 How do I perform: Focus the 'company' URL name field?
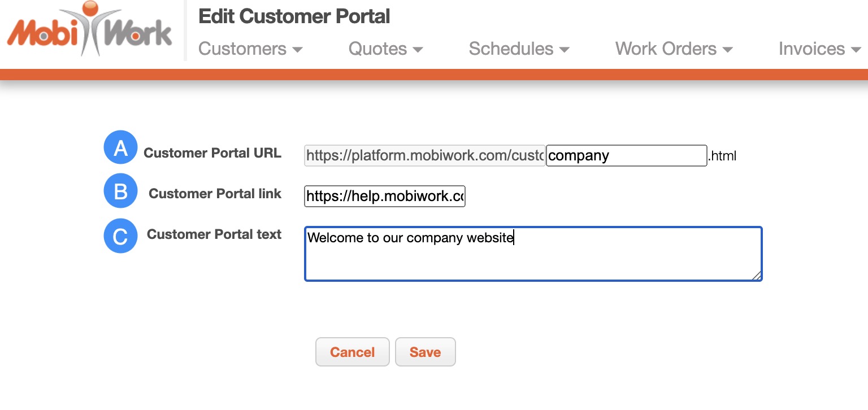click(x=626, y=155)
